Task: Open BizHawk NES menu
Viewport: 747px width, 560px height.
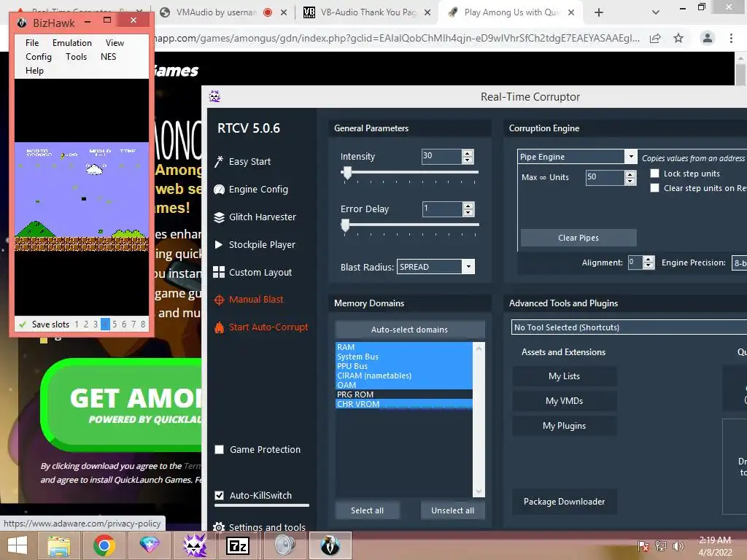Action: click(108, 57)
